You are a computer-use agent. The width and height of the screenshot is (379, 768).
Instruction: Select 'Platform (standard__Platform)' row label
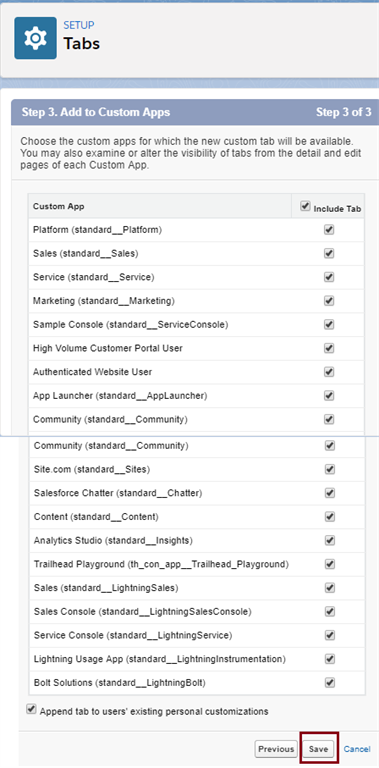(x=97, y=229)
